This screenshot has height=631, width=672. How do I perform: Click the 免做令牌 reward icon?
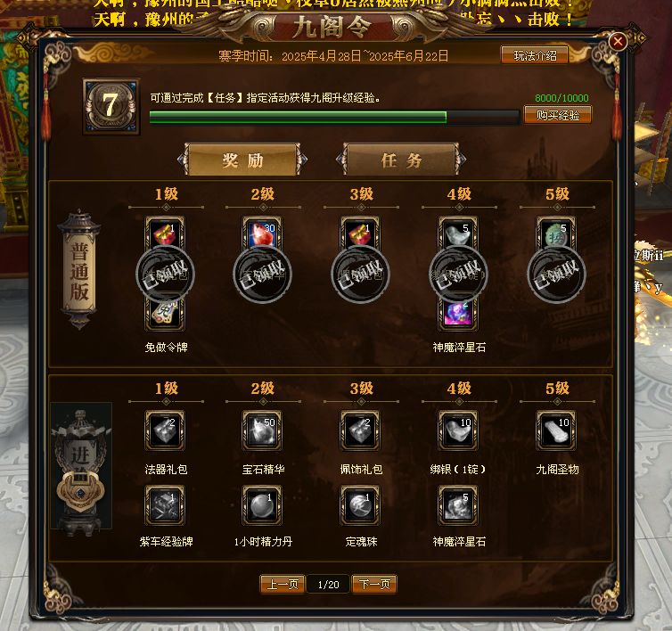[165, 314]
